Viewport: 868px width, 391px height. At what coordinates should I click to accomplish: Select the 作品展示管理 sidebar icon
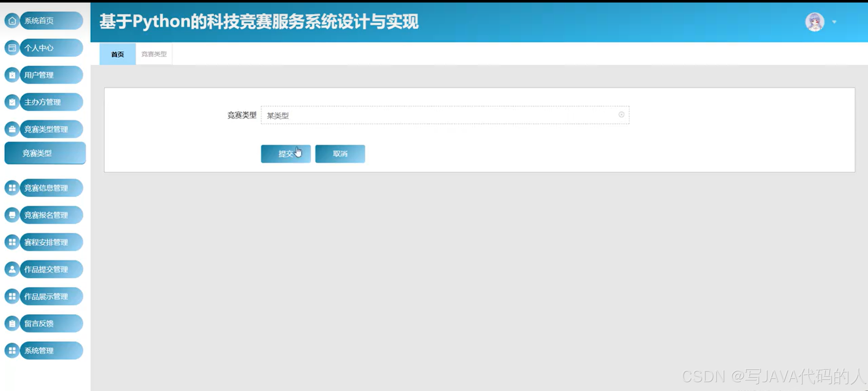click(12, 296)
